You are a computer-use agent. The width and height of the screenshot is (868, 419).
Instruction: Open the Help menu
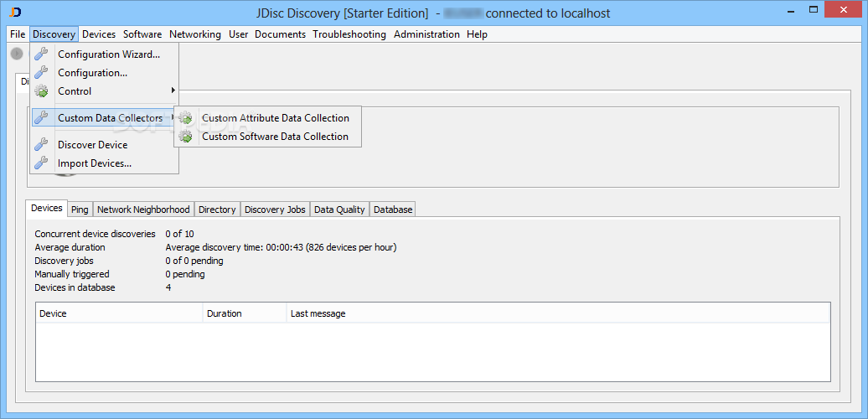[x=478, y=34]
